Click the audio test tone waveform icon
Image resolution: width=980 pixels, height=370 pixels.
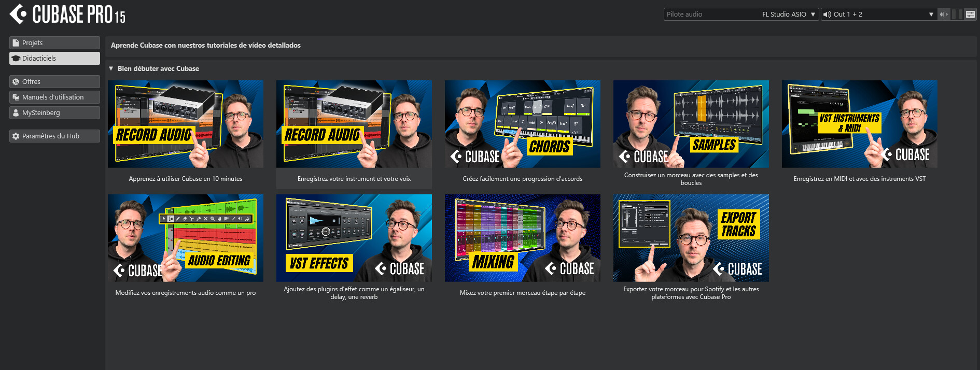tap(944, 15)
